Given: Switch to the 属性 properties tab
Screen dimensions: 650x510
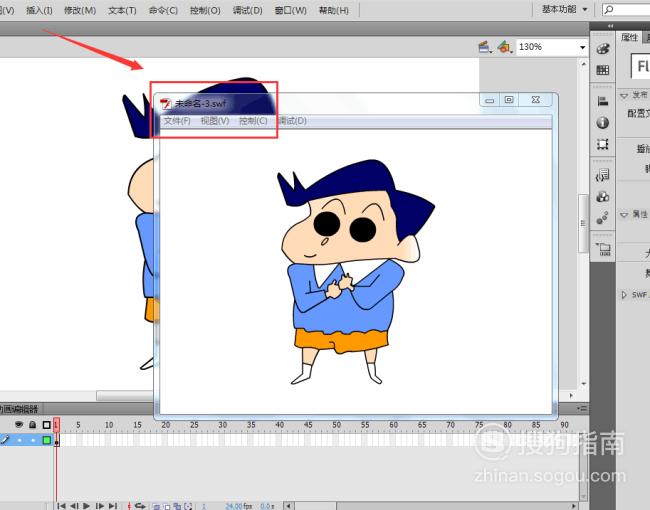Looking at the screenshot, I should coord(629,38).
